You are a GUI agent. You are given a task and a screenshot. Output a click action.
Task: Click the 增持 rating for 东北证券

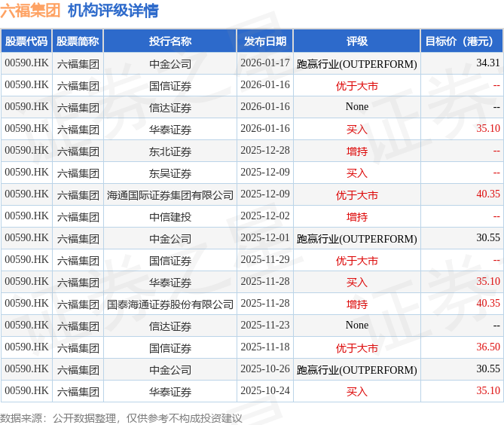357,151
